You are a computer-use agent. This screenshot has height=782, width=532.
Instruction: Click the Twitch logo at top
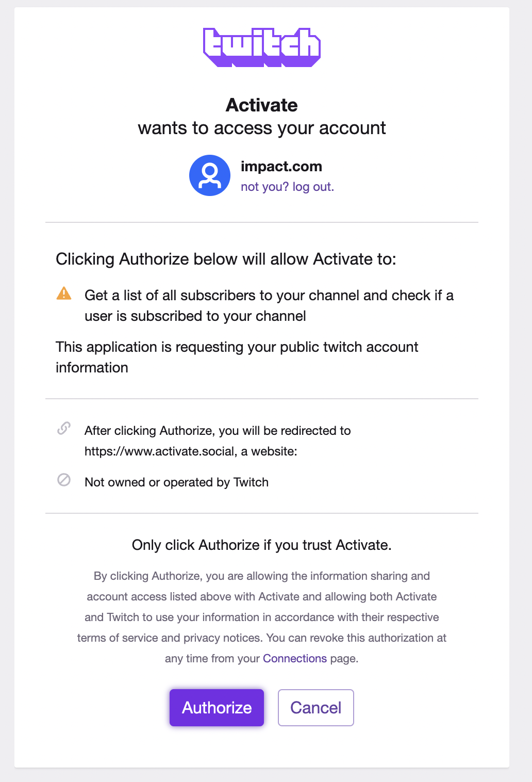tap(262, 47)
